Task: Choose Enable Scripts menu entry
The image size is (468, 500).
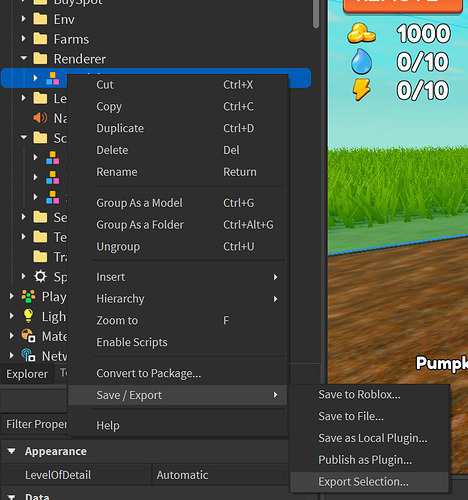Action: 178,342
